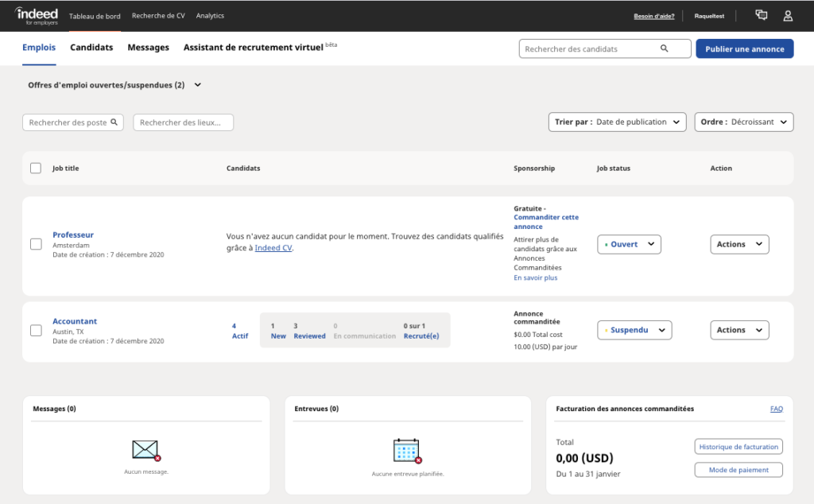814x504 pixels.
Task: Click inside the 'Rechercher des lieux' field
Action: pyautogui.click(x=183, y=122)
